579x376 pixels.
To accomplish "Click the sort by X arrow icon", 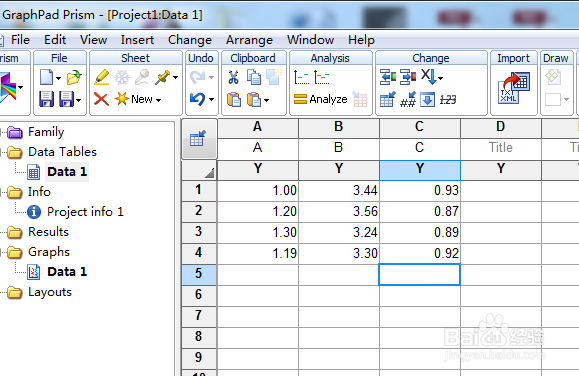I will (428, 77).
